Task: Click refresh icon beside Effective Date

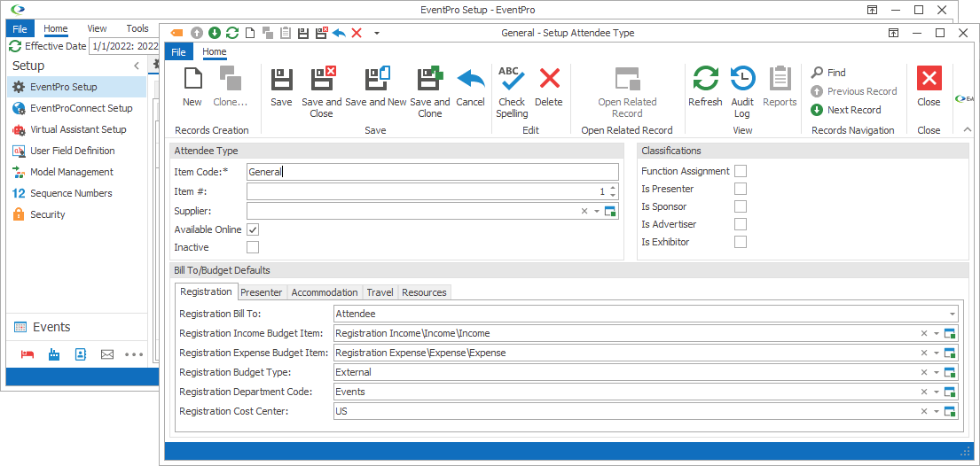Action: click(x=16, y=45)
